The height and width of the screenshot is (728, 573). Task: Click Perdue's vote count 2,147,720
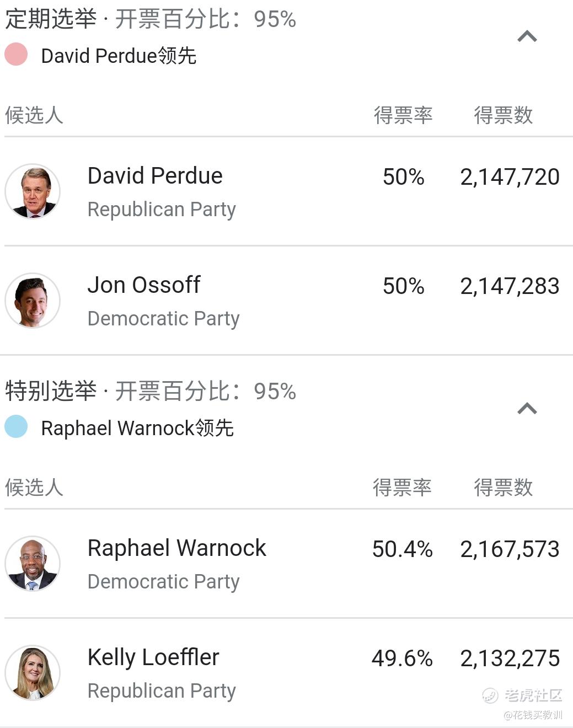click(510, 177)
